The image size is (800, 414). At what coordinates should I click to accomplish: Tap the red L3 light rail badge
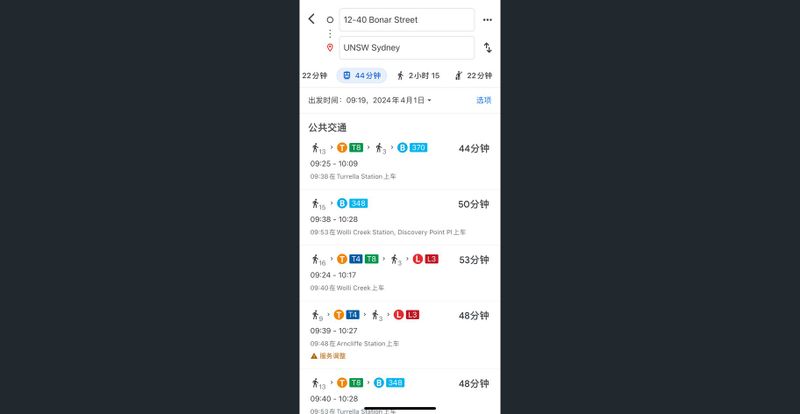coord(431,259)
